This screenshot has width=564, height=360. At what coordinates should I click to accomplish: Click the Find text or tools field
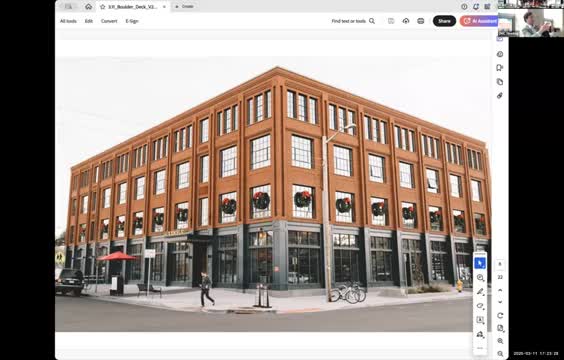[353, 21]
